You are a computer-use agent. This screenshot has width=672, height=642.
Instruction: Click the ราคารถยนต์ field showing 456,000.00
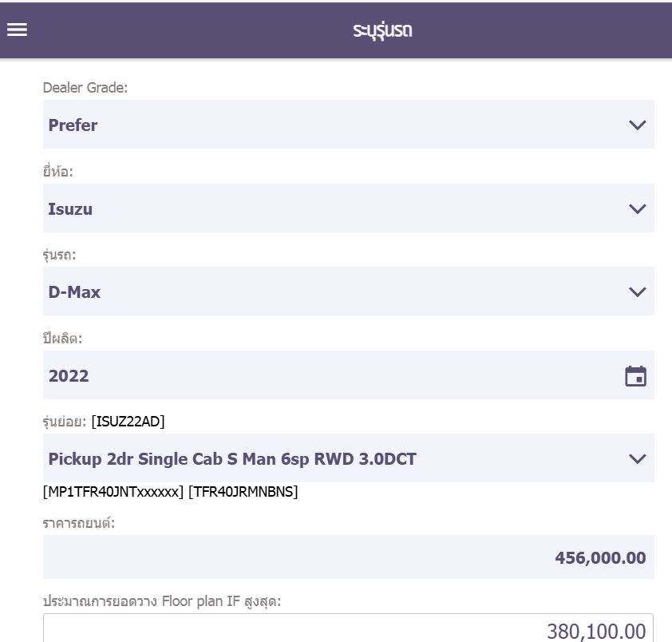coord(348,557)
